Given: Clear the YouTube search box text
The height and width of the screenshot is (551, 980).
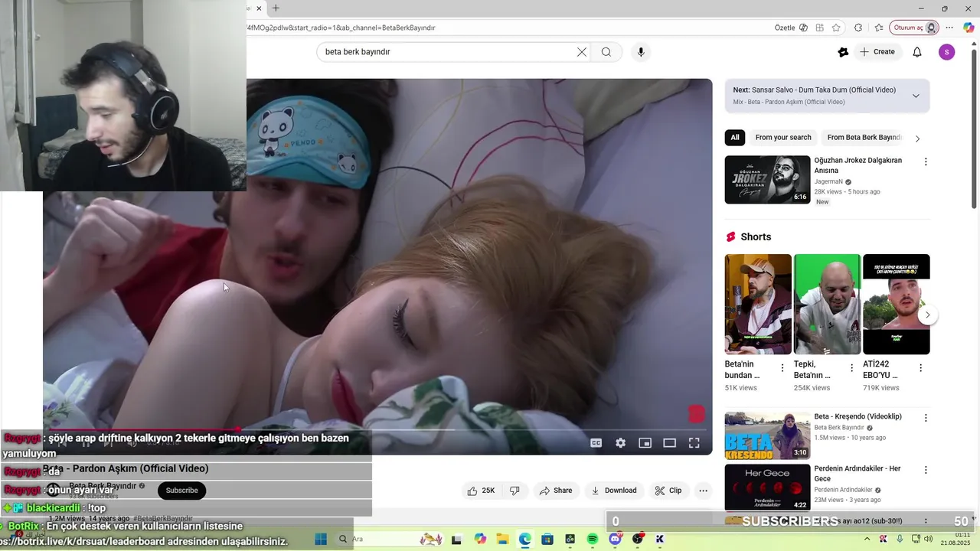Looking at the screenshot, I should point(582,52).
